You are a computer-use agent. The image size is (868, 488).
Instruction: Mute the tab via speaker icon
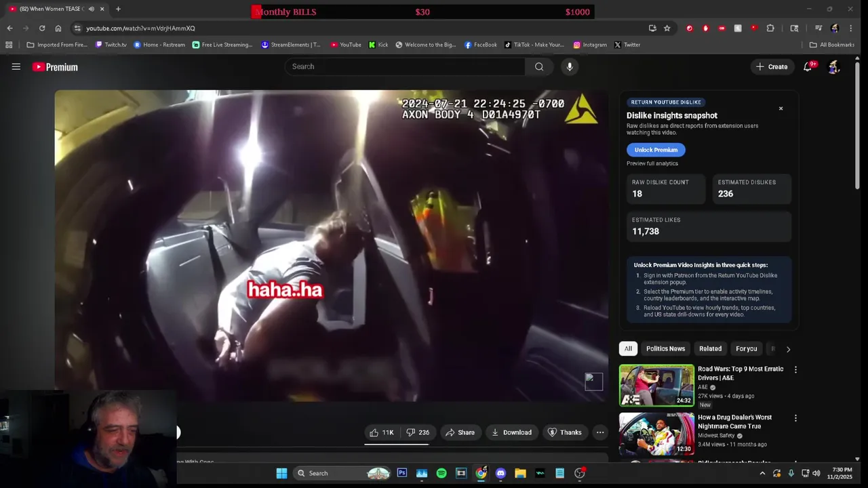[92, 9]
